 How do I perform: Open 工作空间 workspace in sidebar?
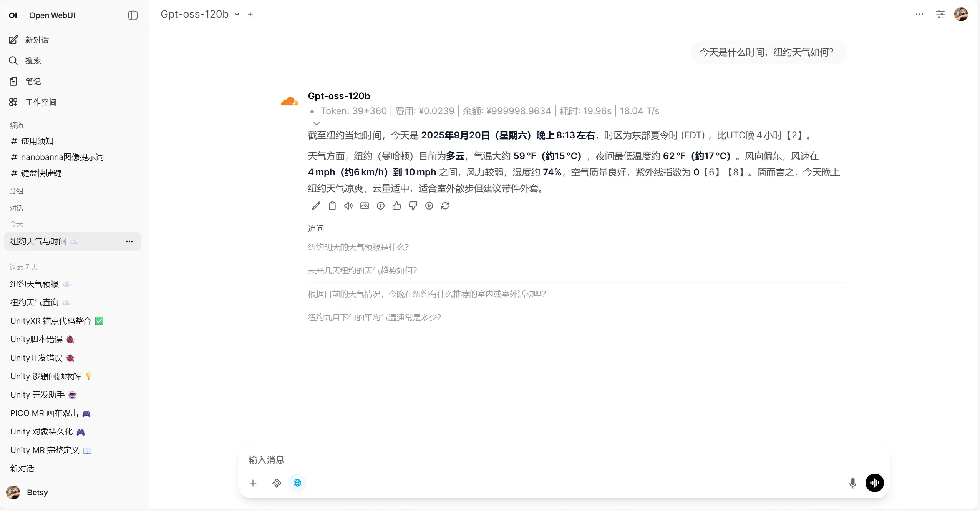coord(41,102)
